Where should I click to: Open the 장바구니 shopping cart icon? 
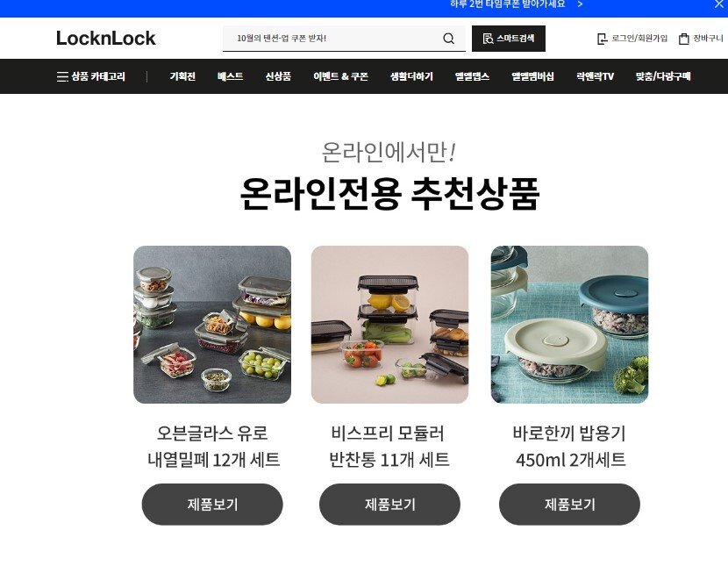pyautogui.click(x=683, y=39)
